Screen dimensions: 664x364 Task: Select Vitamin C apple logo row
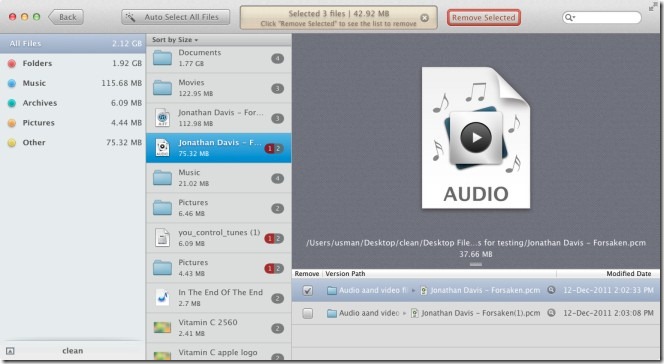219,352
